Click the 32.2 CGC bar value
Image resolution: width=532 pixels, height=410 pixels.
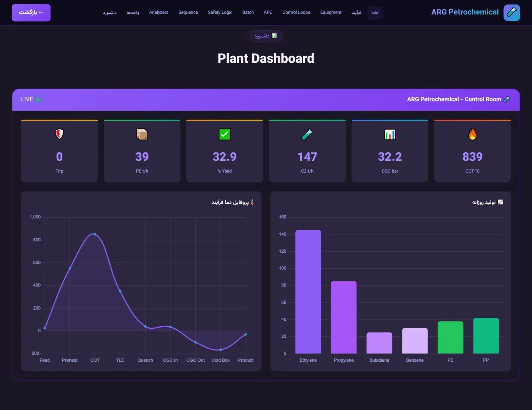[x=390, y=157]
